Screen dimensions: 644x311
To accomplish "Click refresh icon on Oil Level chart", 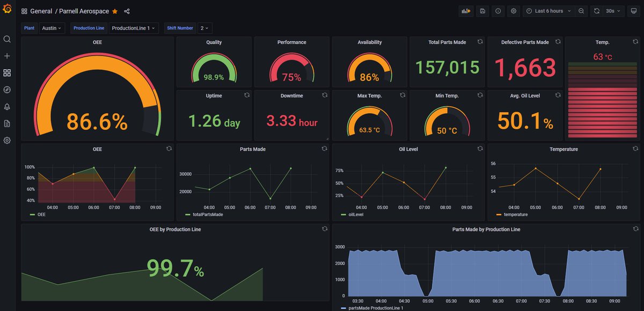I will [x=480, y=149].
